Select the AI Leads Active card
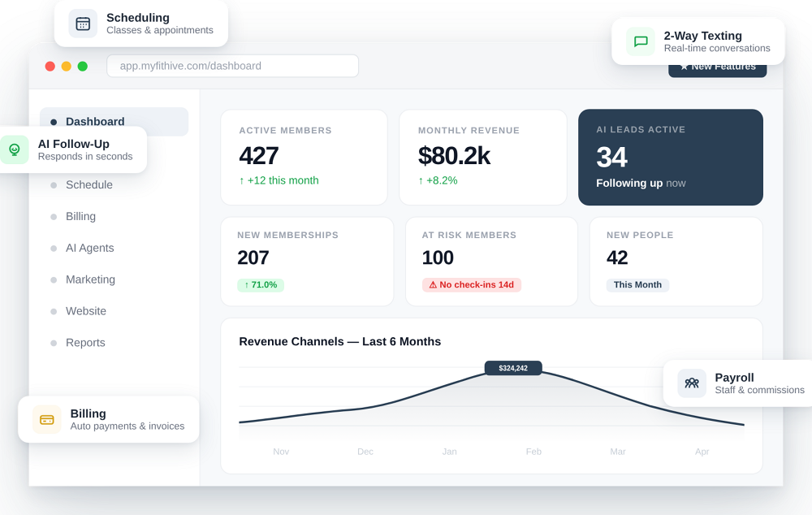Image resolution: width=812 pixels, height=515 pixels. [x=670, y=157]
